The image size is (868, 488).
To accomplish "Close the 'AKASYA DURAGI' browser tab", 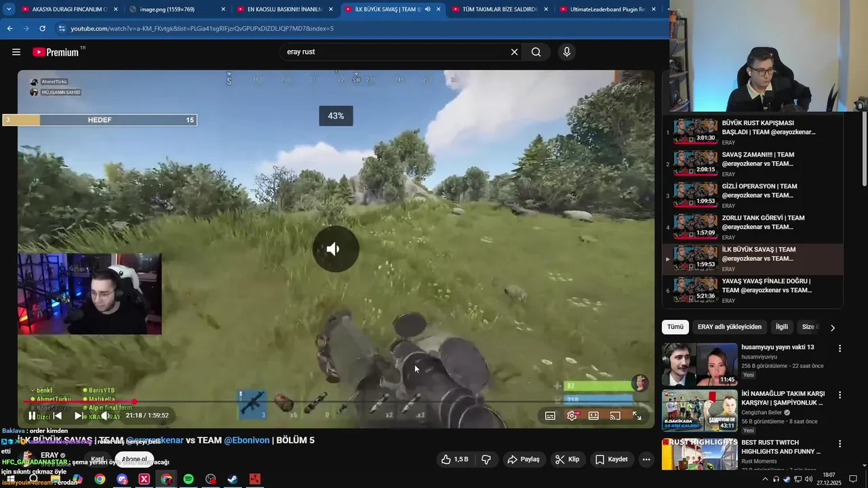I will [115, 9].
